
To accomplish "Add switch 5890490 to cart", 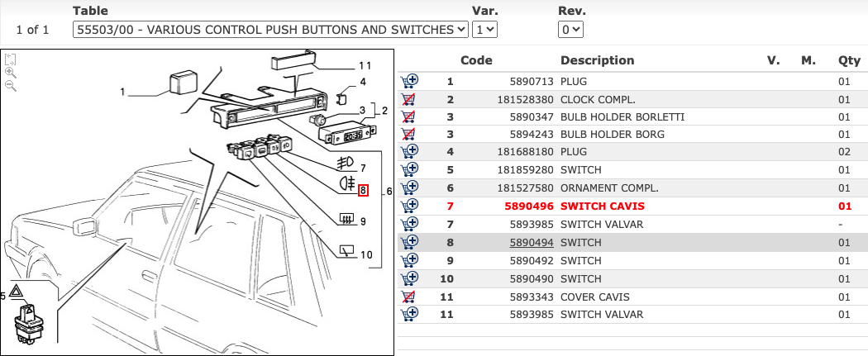I will click(408, 278).
